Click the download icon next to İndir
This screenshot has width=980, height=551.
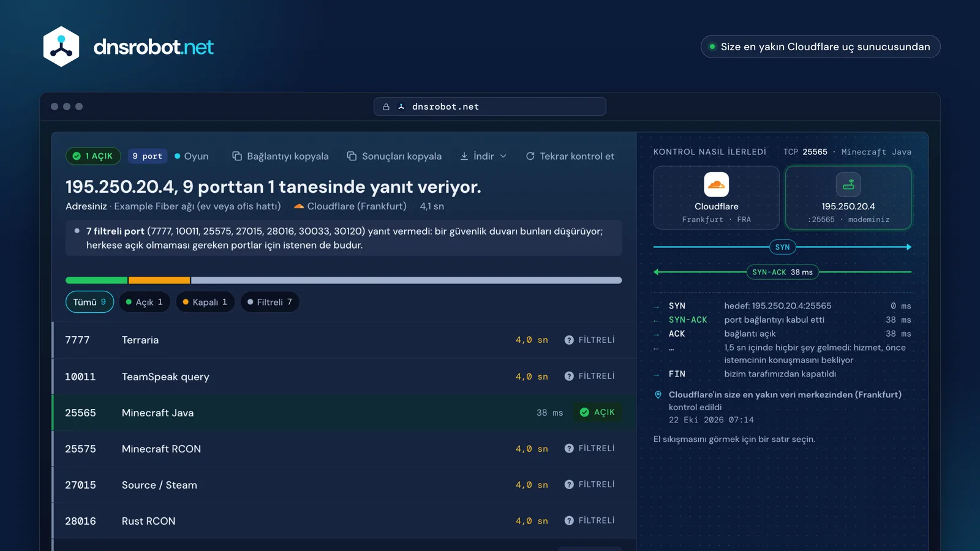click(464, 156)
